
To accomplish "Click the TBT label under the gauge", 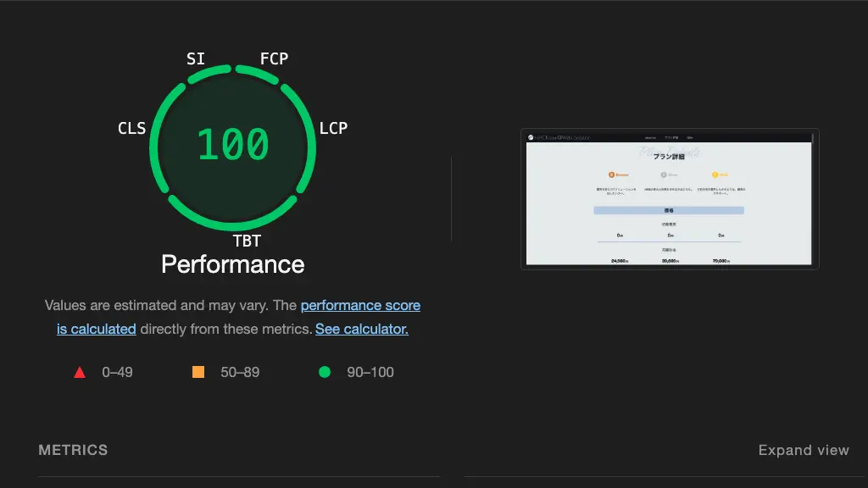I will 247,241.
